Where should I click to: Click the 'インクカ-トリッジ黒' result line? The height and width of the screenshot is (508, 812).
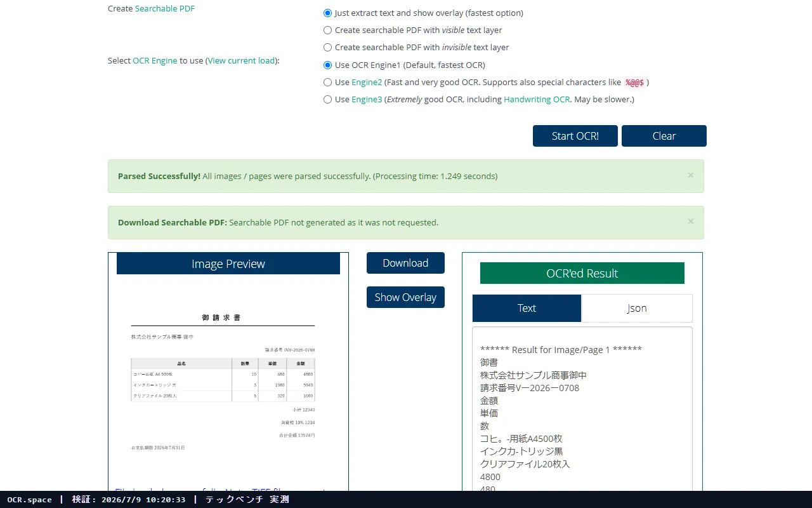(x=521, y=451)
